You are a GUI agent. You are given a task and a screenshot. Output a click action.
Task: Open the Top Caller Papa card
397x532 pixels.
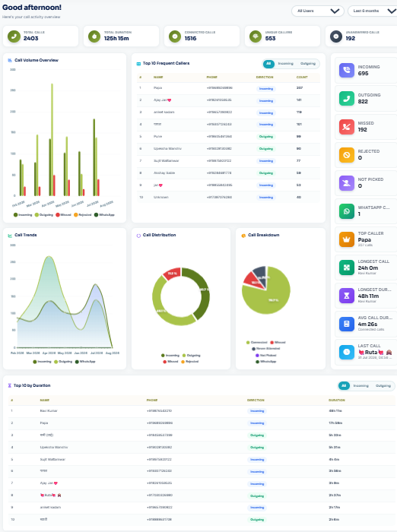click(x=366, y=239)
